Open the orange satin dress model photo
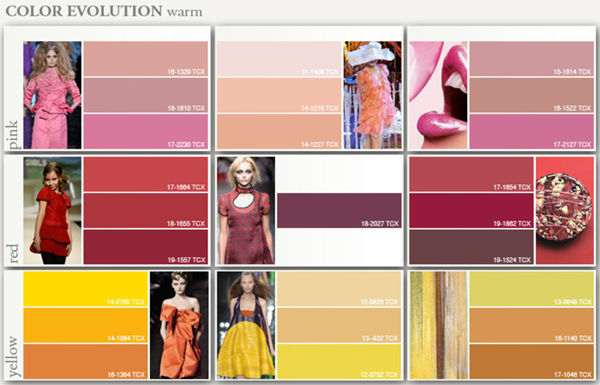600x385 pixels. (179, 325)
